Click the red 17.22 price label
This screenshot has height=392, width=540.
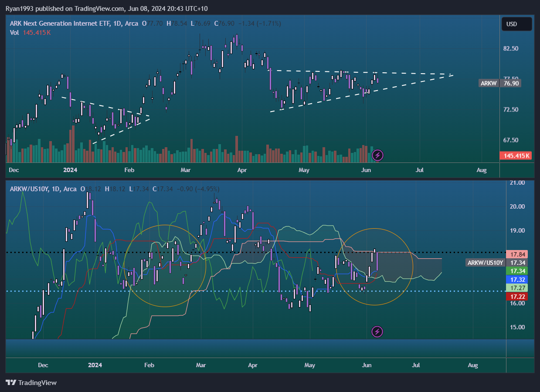point(517,296)
